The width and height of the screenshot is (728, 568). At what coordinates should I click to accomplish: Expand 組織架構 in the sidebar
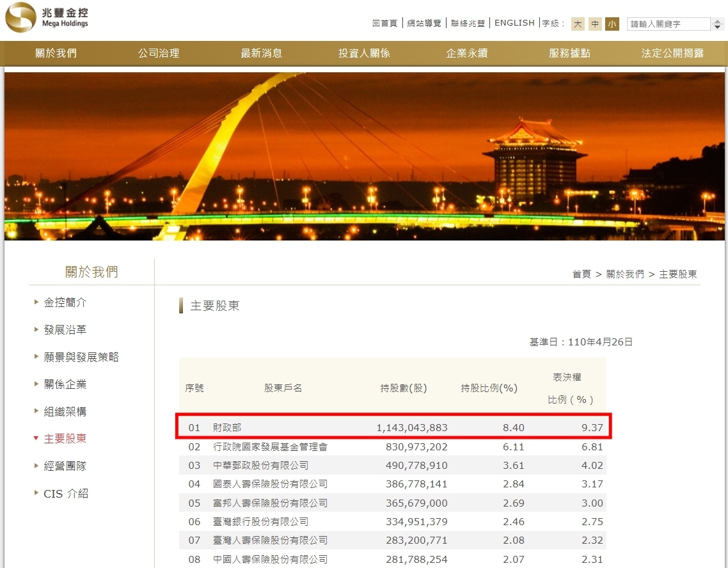[65, 412]
